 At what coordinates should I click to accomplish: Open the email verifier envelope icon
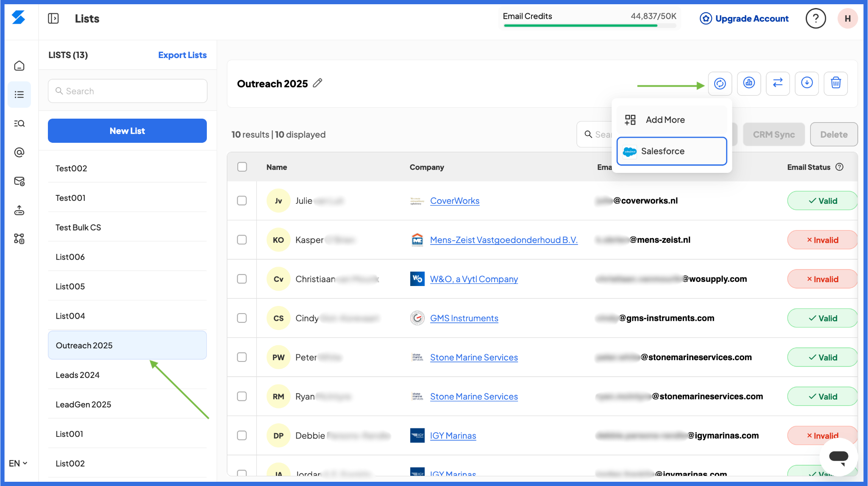pyautogui.click(x=19, y=181)
